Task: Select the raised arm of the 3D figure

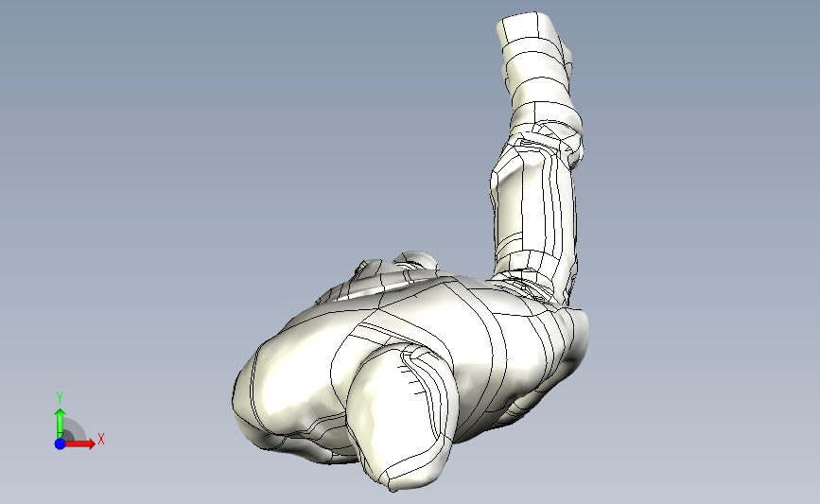Action: pos(537,157)
